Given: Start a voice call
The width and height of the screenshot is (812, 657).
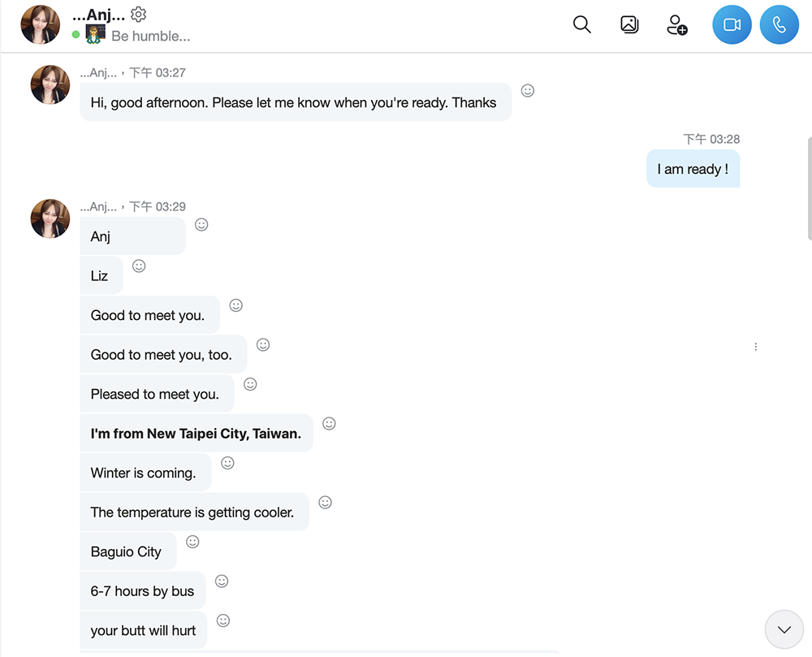Looking at the screenshot, I should click(779, 25).
